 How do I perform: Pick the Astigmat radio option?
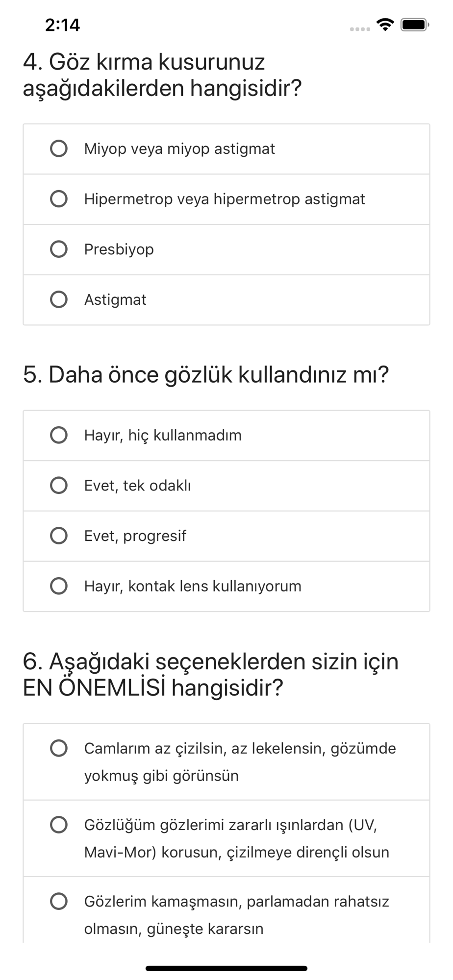tap(59, 299)
